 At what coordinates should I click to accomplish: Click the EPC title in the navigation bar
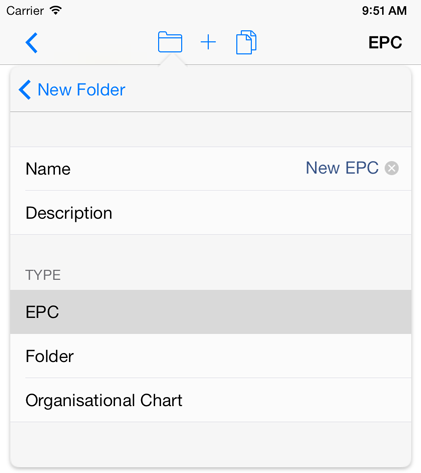pos(385,42)
